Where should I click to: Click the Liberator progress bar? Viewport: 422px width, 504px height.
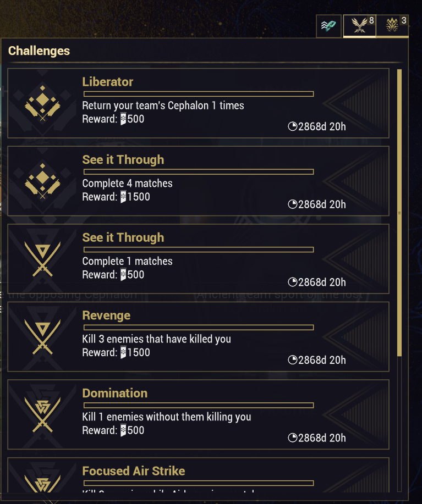(x=198, y=94)
